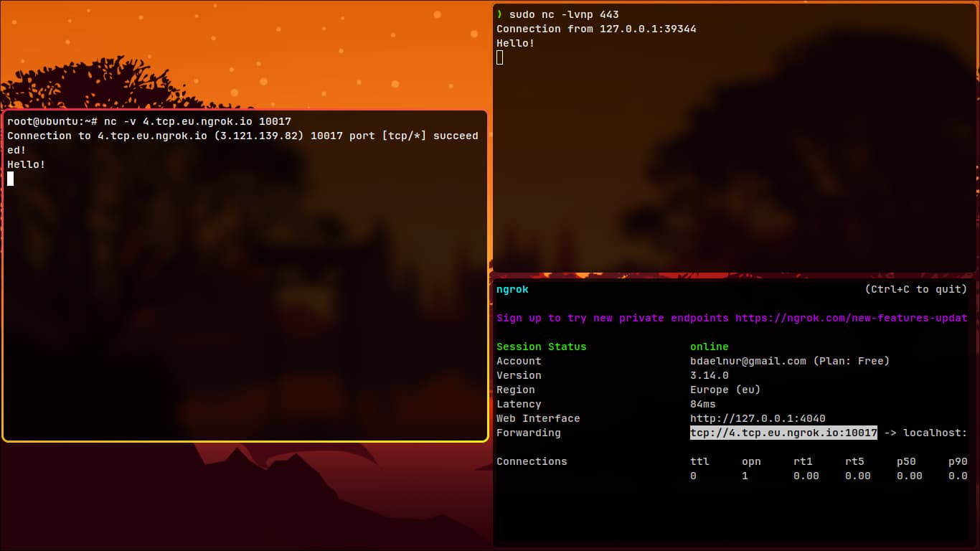Image resolution: width=980 pixels, height=551 pixels.
Task: Open the Web Interface address http://127.0.0.1:4040
Action: [758, 418]
